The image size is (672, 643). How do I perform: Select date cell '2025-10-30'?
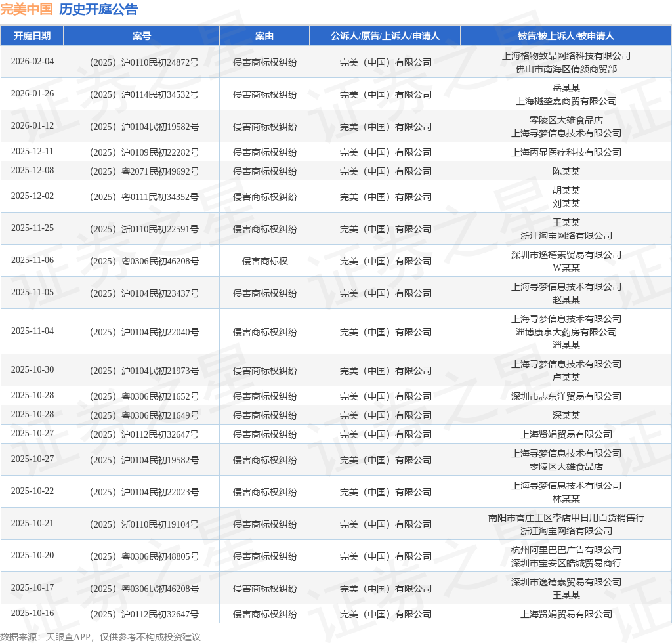point(32,369)
